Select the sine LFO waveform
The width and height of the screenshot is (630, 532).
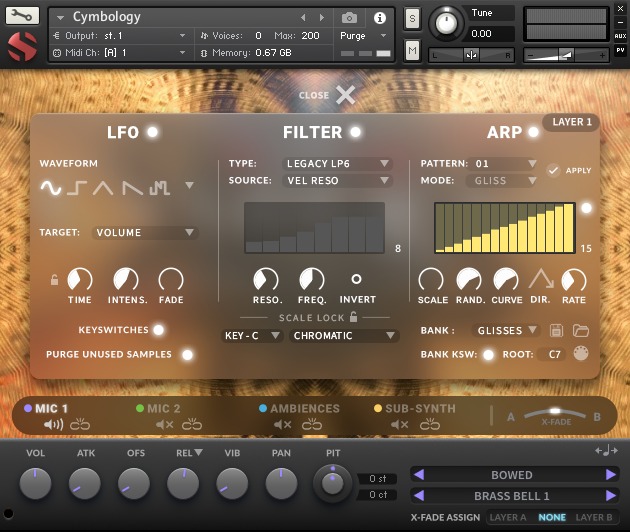pos(51,188)
